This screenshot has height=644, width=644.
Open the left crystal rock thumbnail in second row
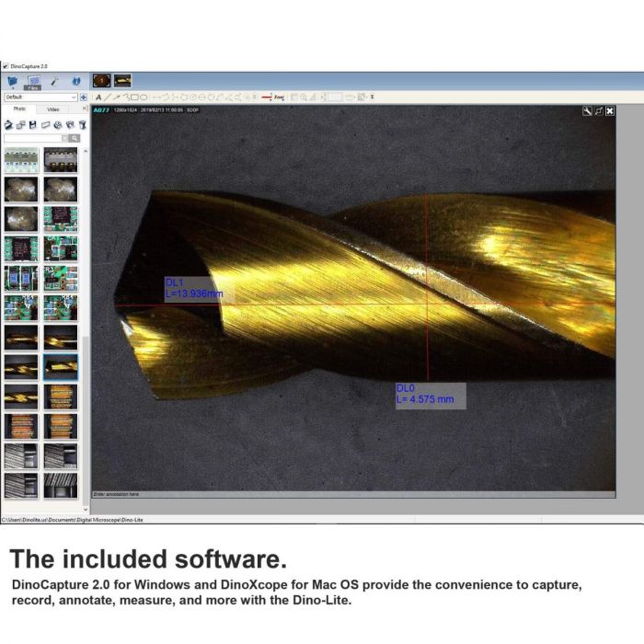coord(21,190)
